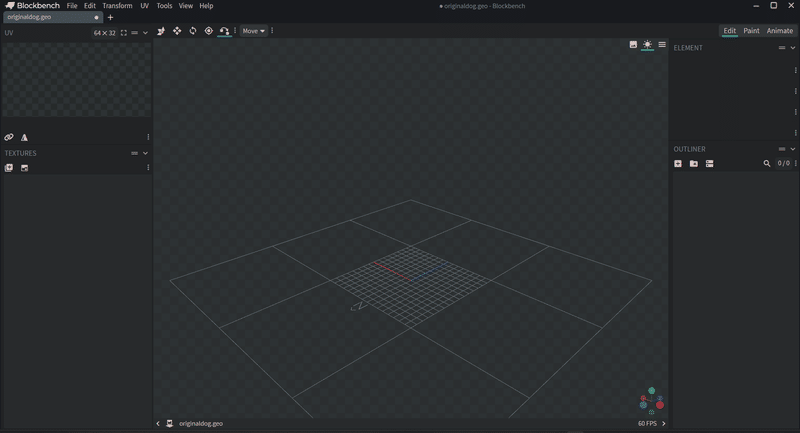The width and height of the screenshot is (800, 433).
Task: Switch to Paint mode
Action: pos(751,31)
